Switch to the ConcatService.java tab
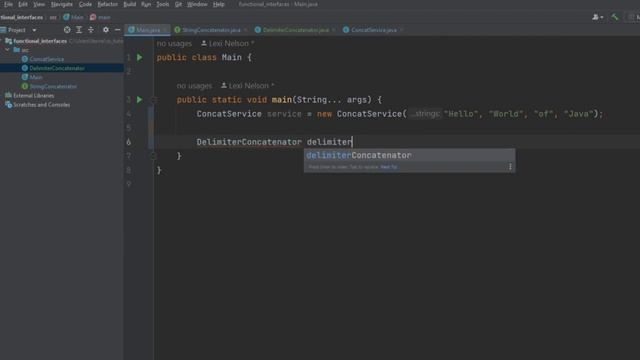 pyautogui.click(x=373, y=30)
